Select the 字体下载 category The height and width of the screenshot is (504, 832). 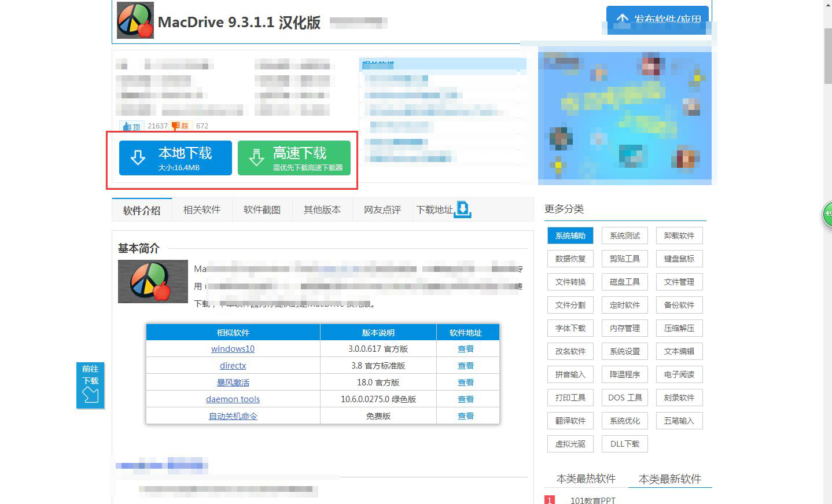pos(570,328)
